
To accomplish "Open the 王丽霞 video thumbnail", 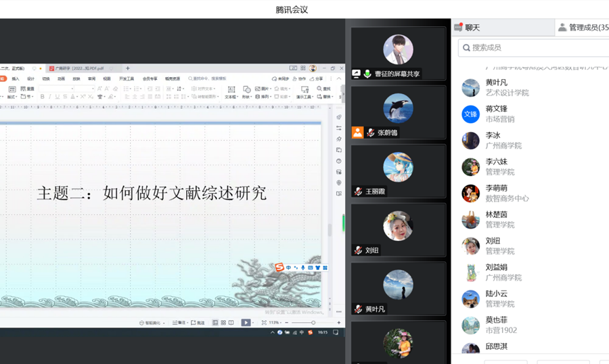I will 398,169.
